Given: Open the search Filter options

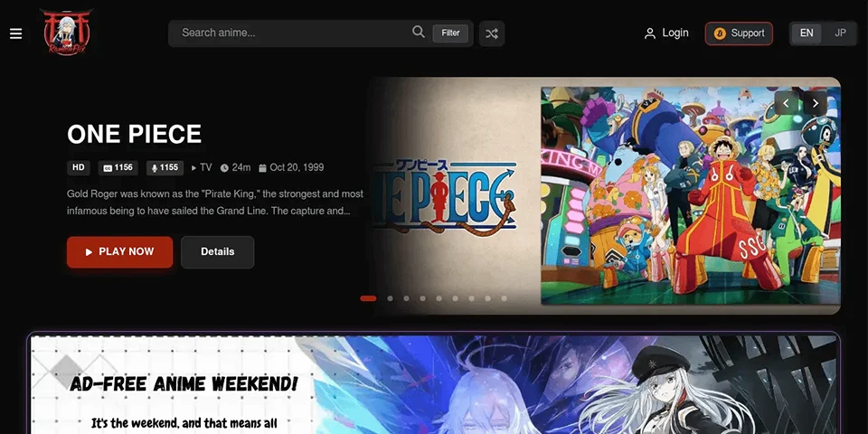Looking at the screenshot, I should point(450,33).
